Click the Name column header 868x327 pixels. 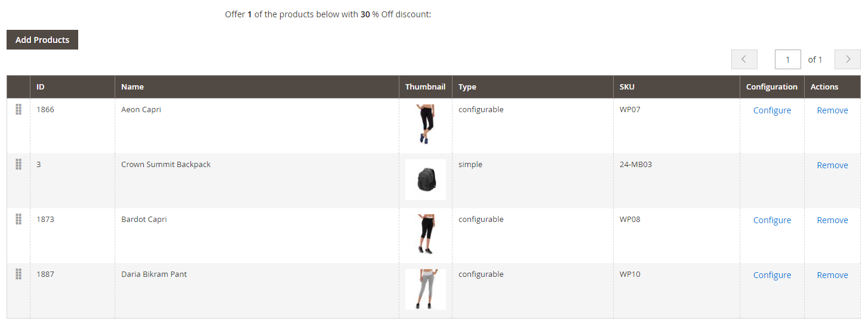[x=133, y=87]
